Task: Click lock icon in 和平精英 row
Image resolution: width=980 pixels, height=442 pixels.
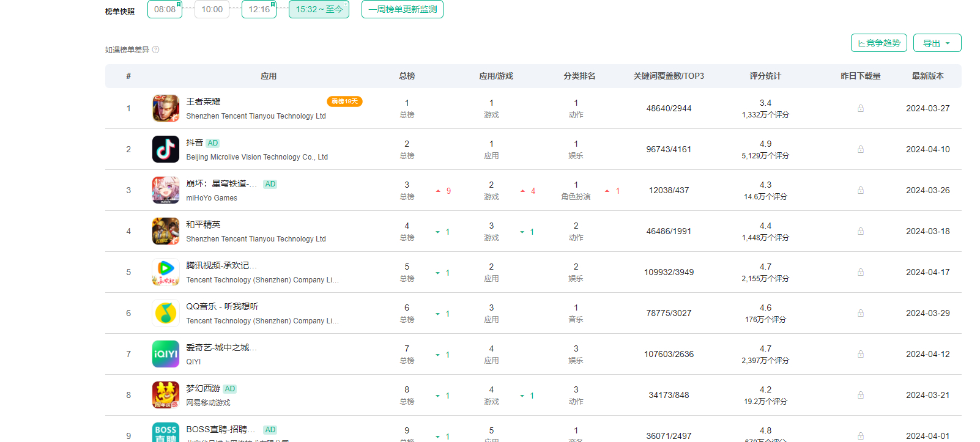Action: pos(861,231)
